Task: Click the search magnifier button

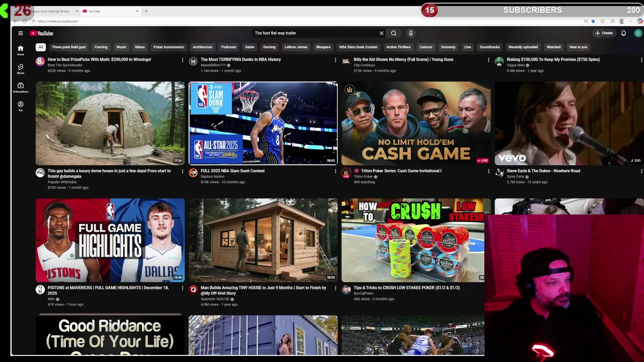Action: [x=394, y=33]
